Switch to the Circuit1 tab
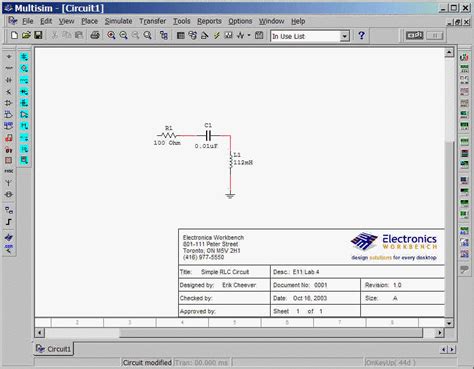Image resolution: width=474 pixels, height=369 pixels. point(54,349)
